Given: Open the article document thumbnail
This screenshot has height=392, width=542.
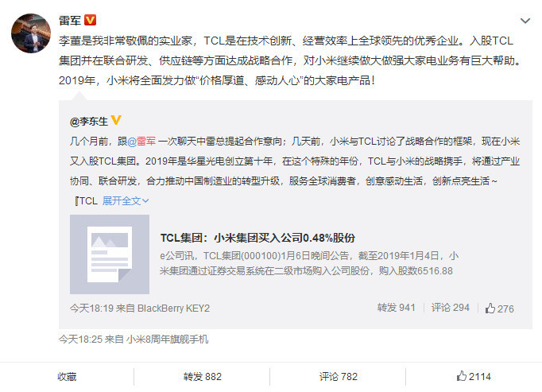Looking at the screenshot, I should tap(110, 254).
